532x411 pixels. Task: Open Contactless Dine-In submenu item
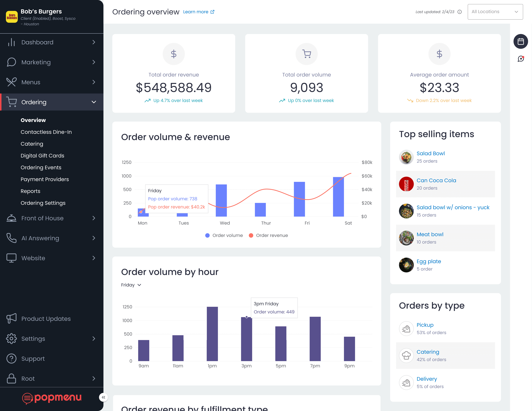46,132
